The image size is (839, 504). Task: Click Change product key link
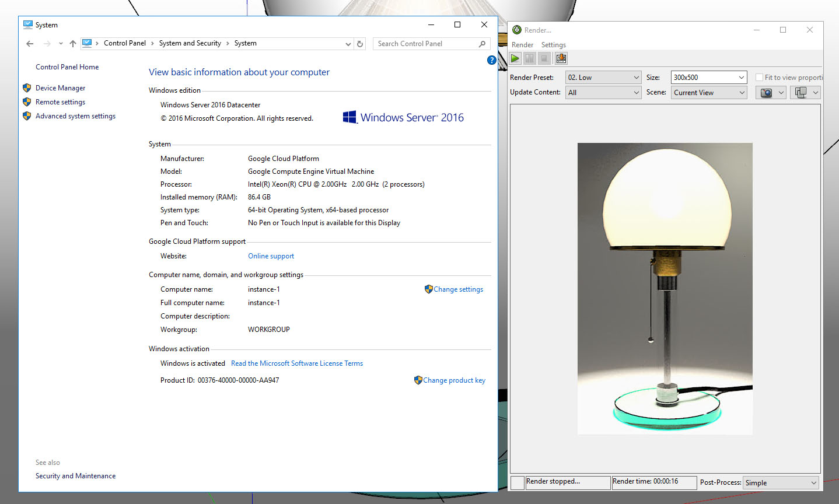pyautogui.click(x=454, y=380)
